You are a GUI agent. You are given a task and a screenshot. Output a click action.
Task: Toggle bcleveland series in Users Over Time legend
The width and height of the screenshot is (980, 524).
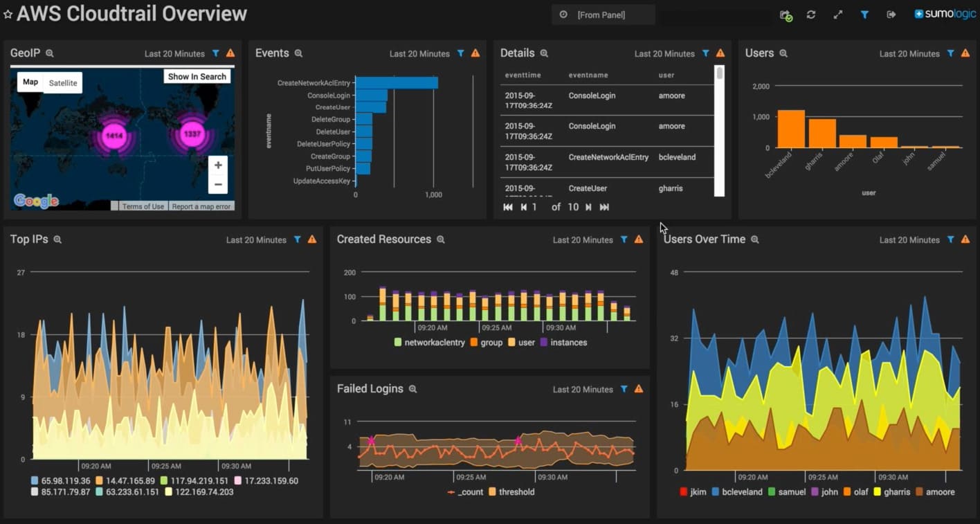[736, 492]
